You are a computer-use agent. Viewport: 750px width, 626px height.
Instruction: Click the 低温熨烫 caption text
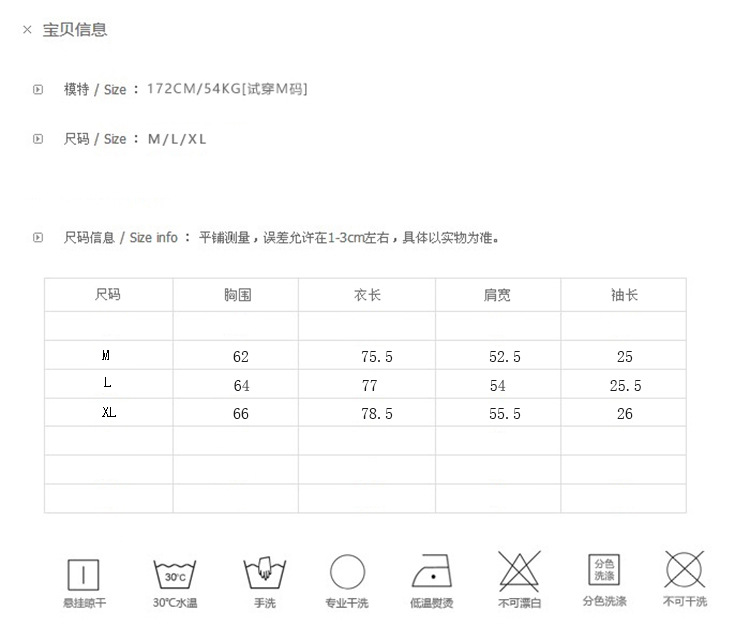(x=431, y=603)
